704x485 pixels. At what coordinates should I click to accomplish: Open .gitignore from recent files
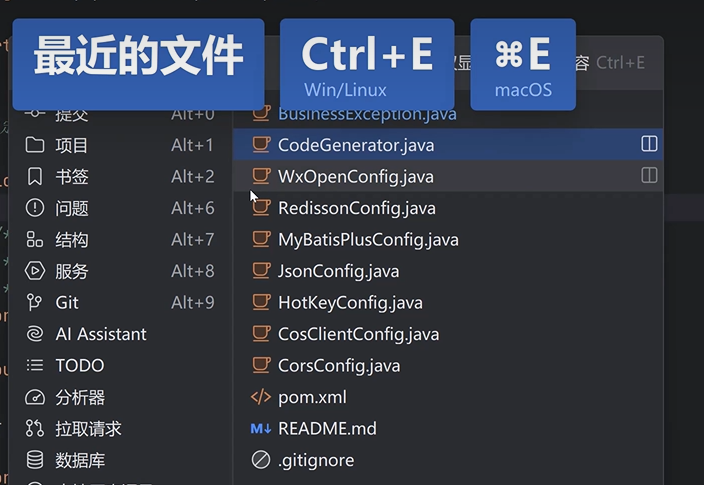(x=448, y=460)
